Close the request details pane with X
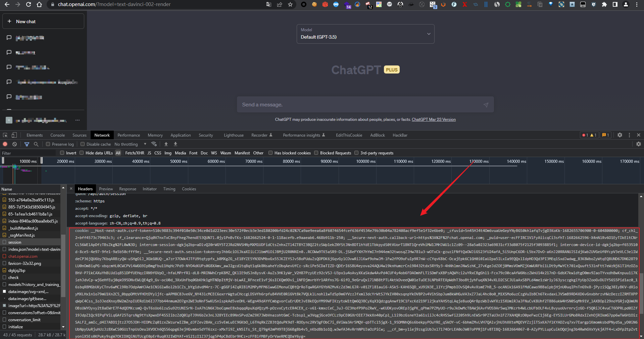Viewport: 644px width, 339px height. coord(71,189)
